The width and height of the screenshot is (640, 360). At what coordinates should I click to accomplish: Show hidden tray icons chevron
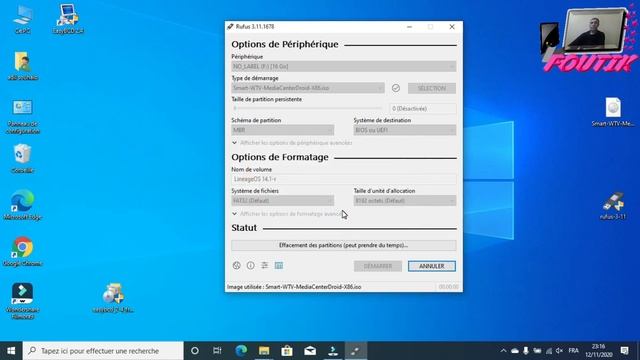tap(503, 351)
